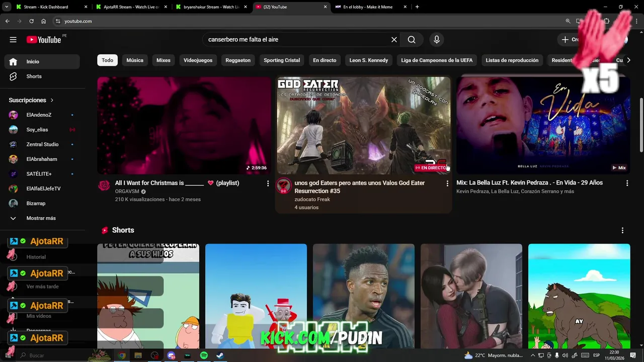Open ElAlfaElJefeTV subscription channel
Viewport: 644px width, 362px height.
[x=42, y=189]
